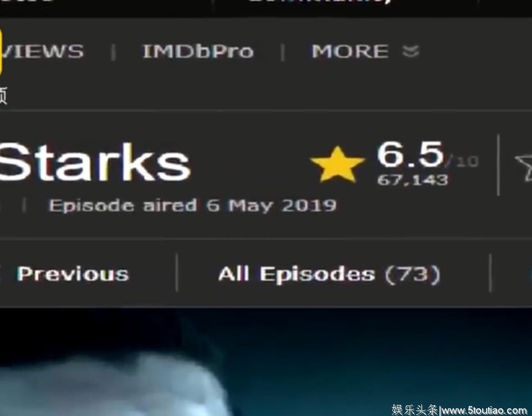Open the All Episodes (73) list

[329, 274]
